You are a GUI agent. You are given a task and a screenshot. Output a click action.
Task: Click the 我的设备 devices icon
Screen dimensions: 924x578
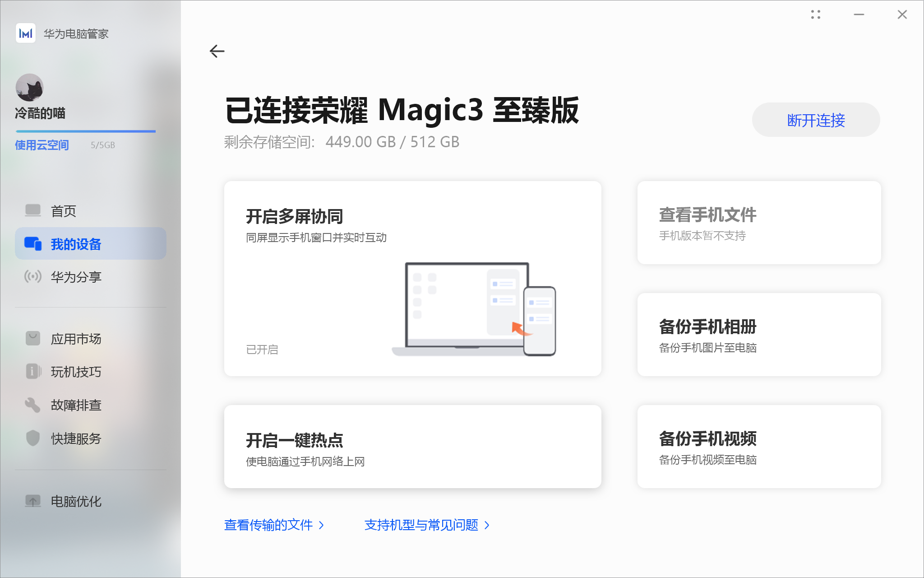pyautogui.click(x=33, y=244)
